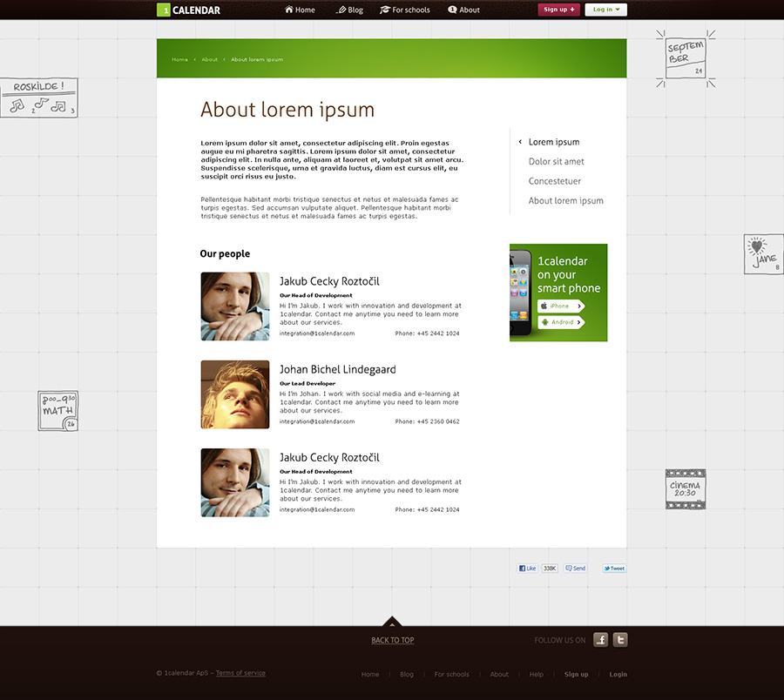784x700 pixels.
Task: Expand the Log in dropdown
Action: pos(605,10)
